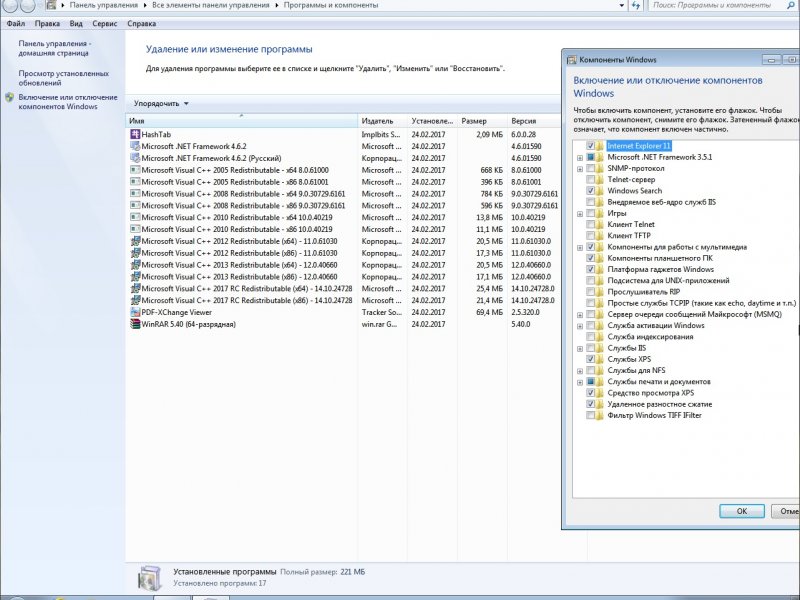The image size is (800, 600).
Task: Click the shield icon beside Включение или отключение
Action: [x=9, y=97]
